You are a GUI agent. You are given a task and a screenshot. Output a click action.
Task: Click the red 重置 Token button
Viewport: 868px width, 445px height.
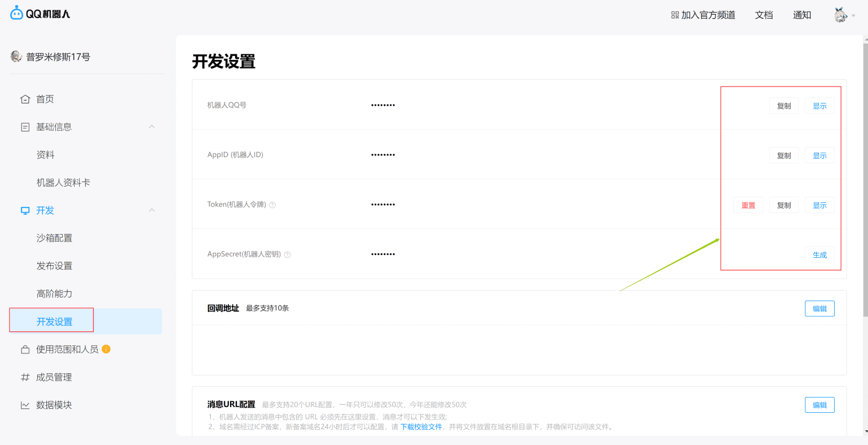[748, 206]
